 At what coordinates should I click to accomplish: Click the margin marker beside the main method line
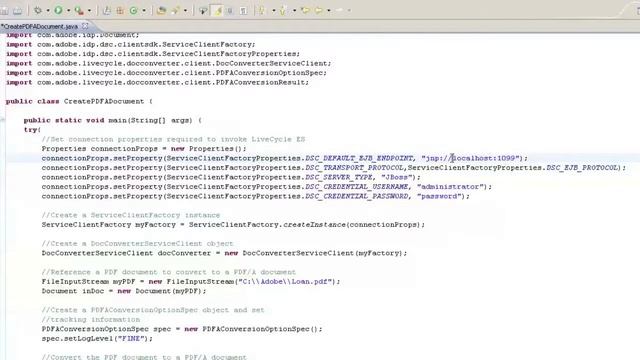coord(2,120)
